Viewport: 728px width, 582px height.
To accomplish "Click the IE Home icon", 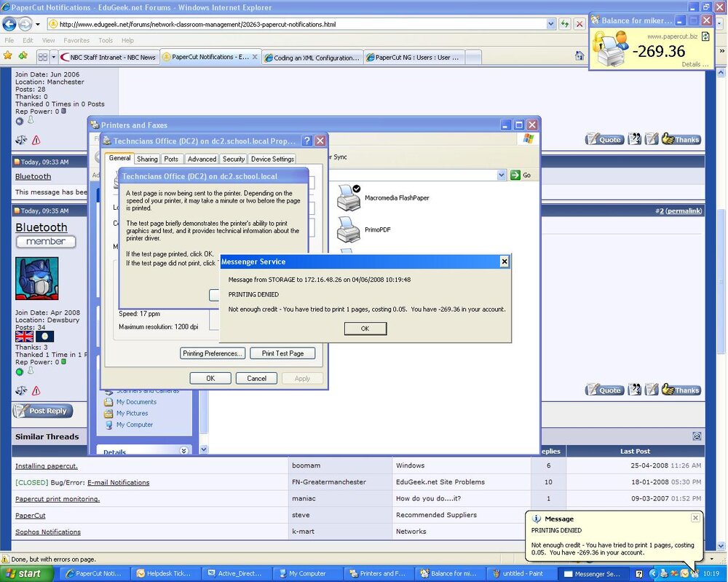I will tap(579, 56).
